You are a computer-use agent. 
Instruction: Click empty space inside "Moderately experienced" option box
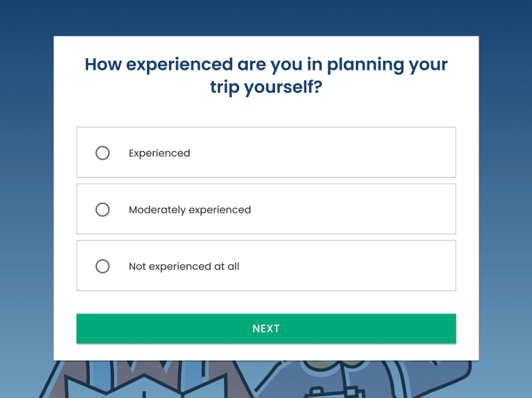point(360,210)
